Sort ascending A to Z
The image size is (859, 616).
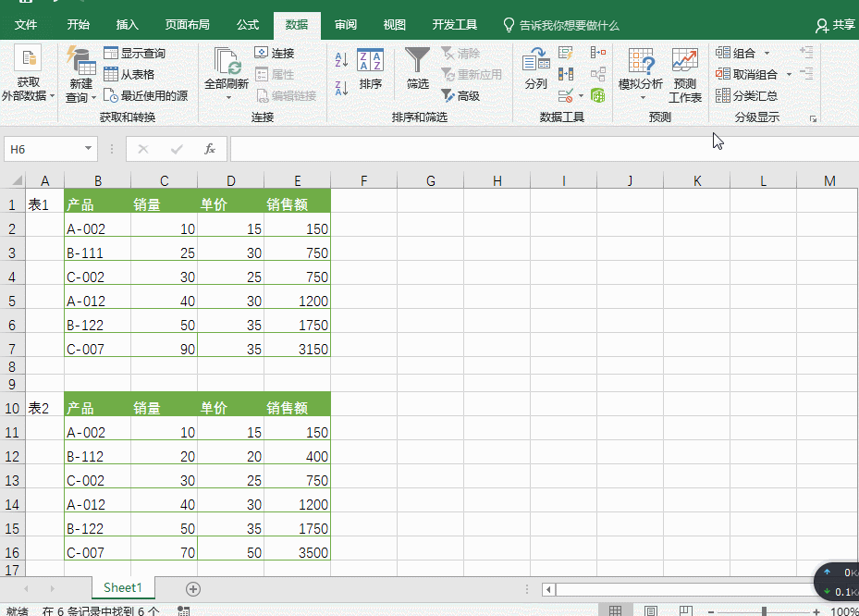click(x=341, y=59)
